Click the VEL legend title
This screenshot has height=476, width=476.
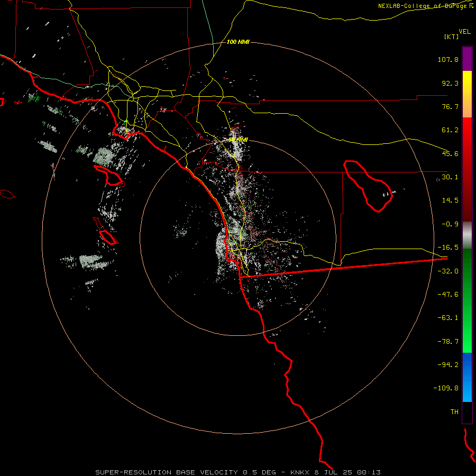pos(464,32)
